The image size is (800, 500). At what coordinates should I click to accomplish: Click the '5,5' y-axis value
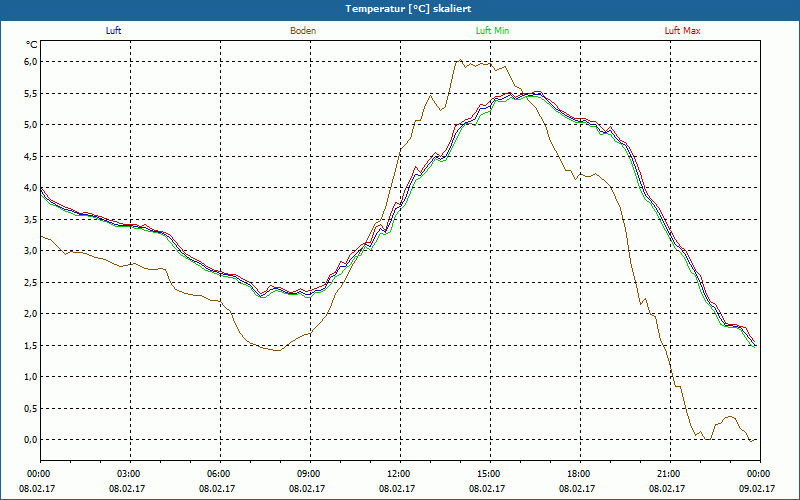(x=32, y=93)
